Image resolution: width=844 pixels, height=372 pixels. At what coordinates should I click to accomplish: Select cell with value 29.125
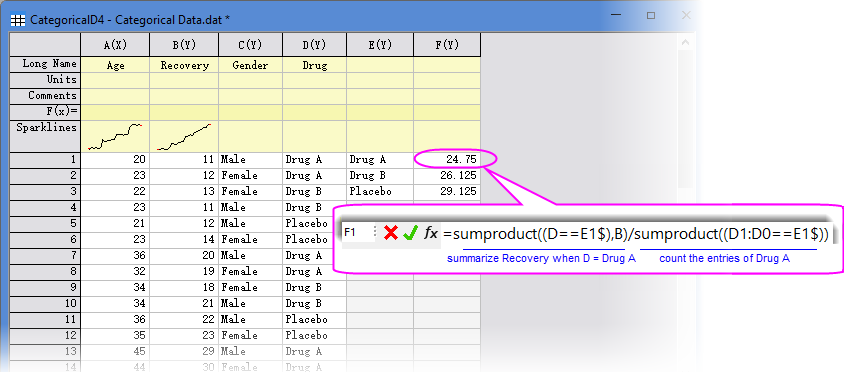pos(447,192)
